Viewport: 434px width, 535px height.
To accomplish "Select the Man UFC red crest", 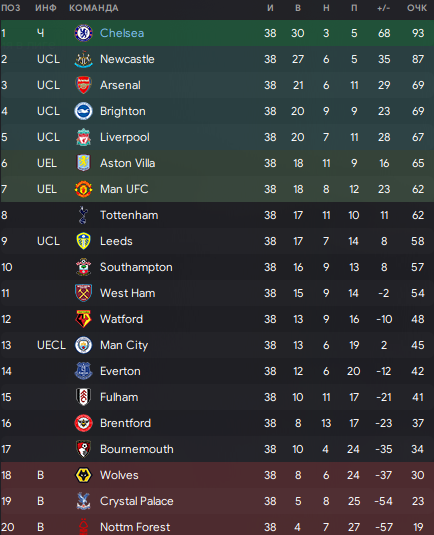I will (83, 189).
